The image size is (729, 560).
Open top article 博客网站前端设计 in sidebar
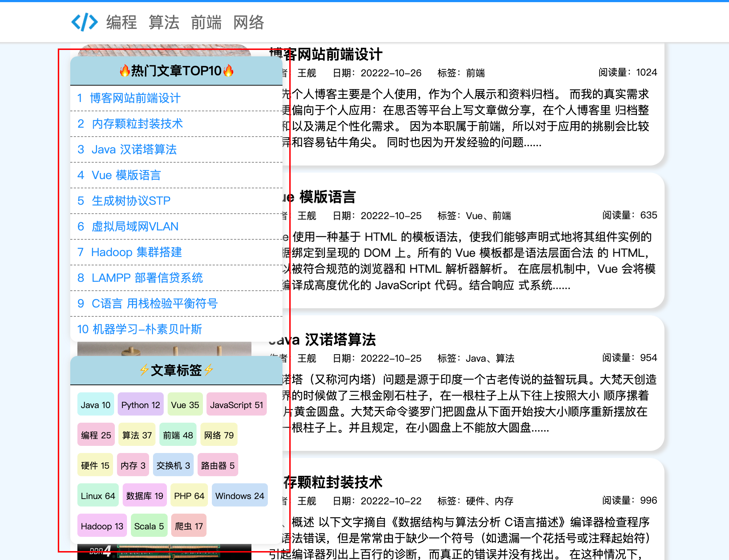(x=135, y=98)
